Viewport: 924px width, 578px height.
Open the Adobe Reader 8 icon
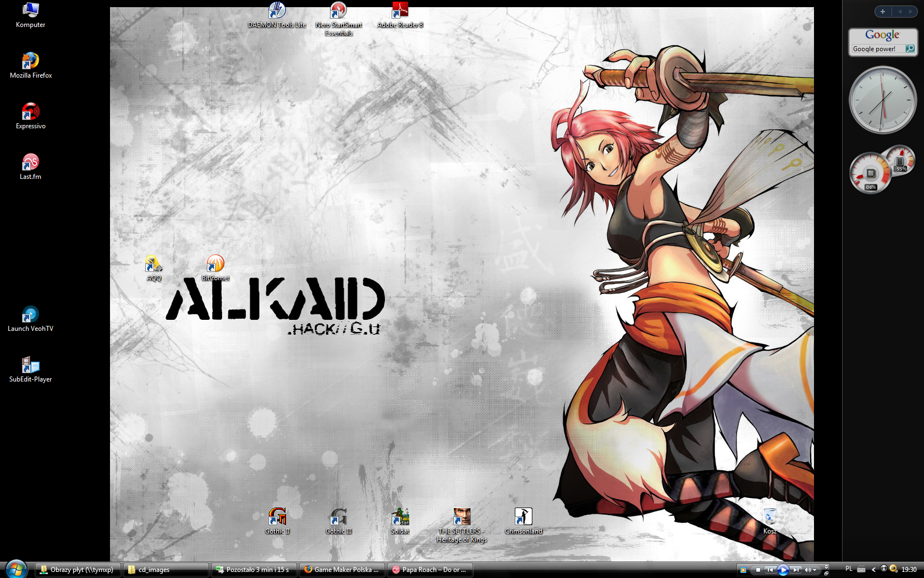coord(400,11)
